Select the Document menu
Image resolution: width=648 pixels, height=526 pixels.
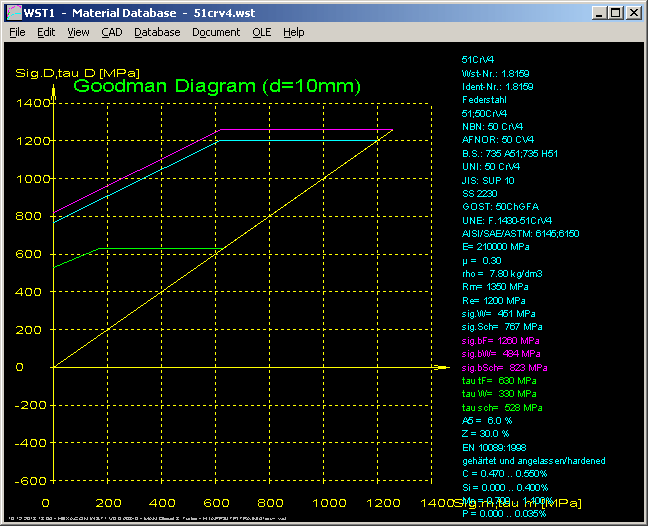[x=216, y=32]
